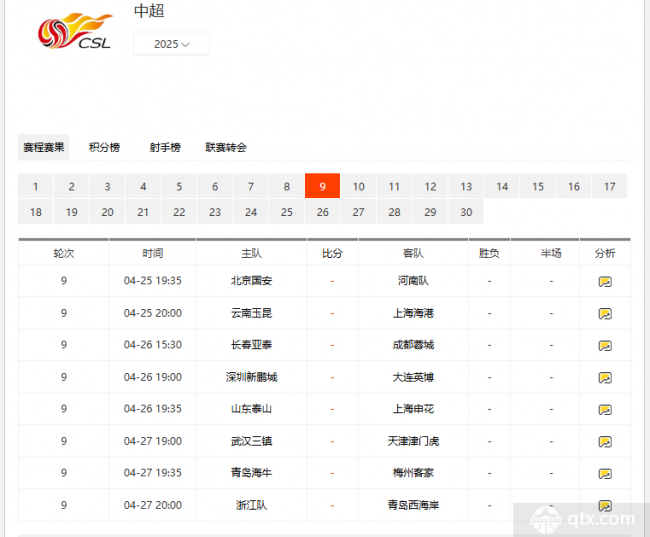The image size is (650, 537).
Task: Switch to the 射手榜 tab
Action: point(165,147)
